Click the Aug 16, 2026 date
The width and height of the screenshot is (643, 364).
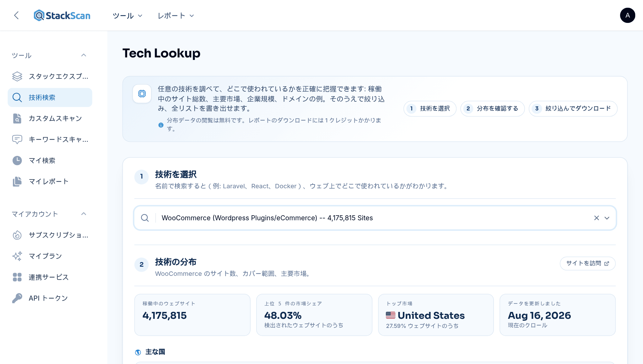pyautogui.click(x=539, y=315)
